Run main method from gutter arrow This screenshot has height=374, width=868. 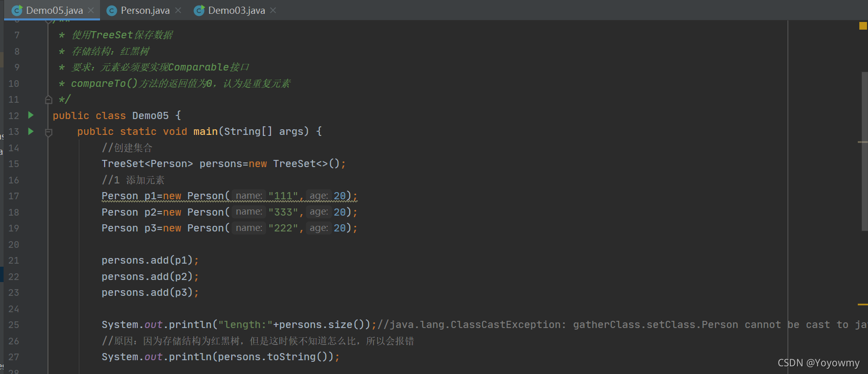[x=31, y=131]
